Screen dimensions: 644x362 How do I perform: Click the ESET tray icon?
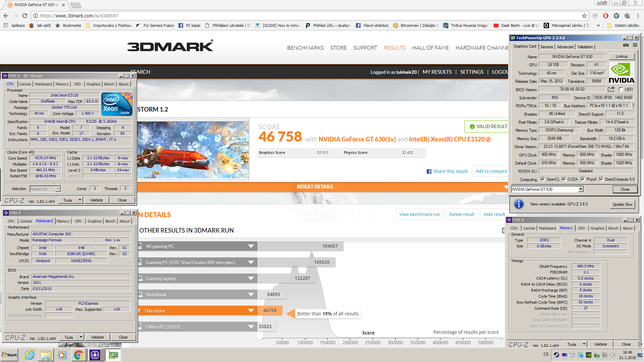click(x=580, y=355)
